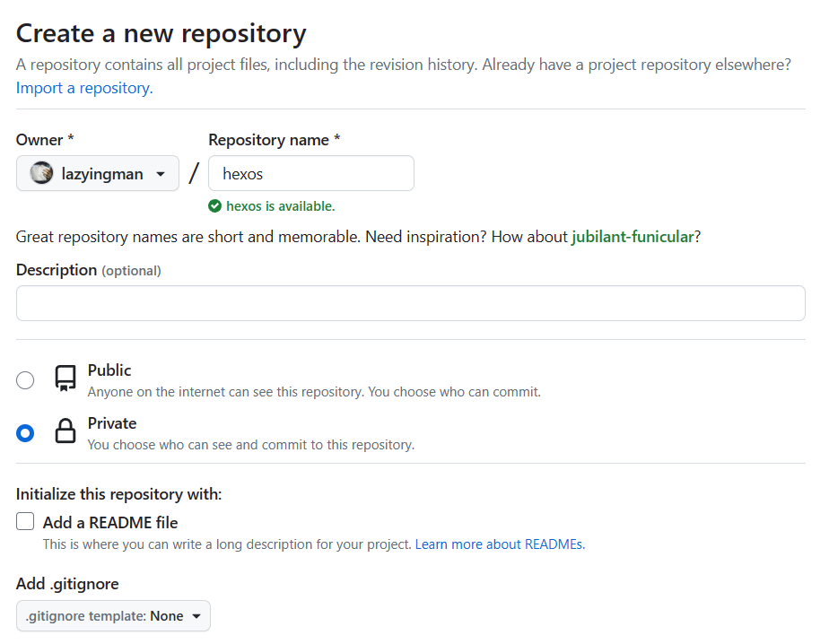This screenshot has width=829, height=644.
Task: Click the green availability checkmark icon
Action: [214, 206]
